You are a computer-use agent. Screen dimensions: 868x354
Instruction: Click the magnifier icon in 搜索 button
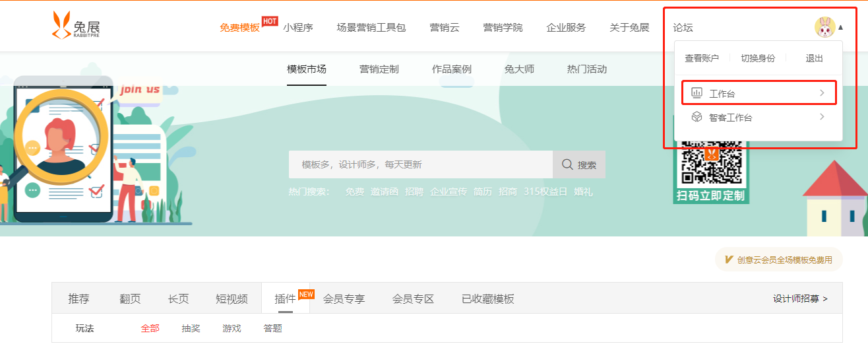[568, 164]
